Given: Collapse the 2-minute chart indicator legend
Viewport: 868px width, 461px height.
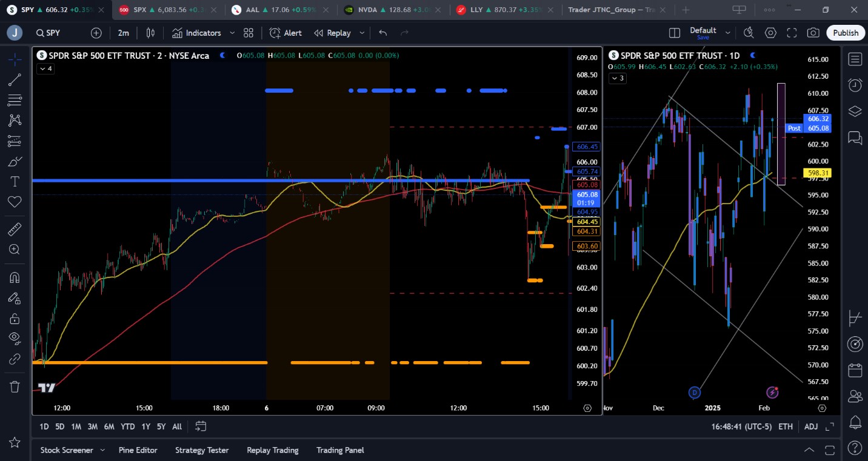Looking at the screenshot, I should pyautogui.click(x=45, y=68).
